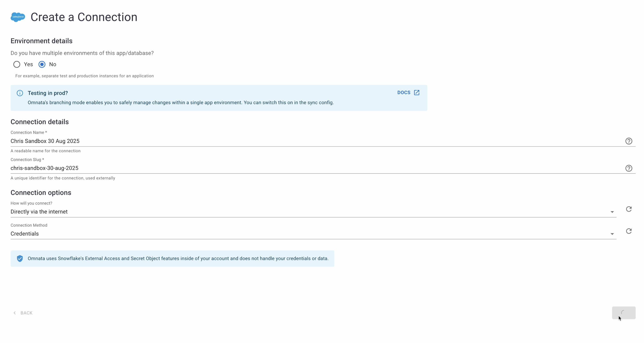This screenshot has height=343, width=644.
Task: Select Yes for multiple environments
Action: (17, 64)
